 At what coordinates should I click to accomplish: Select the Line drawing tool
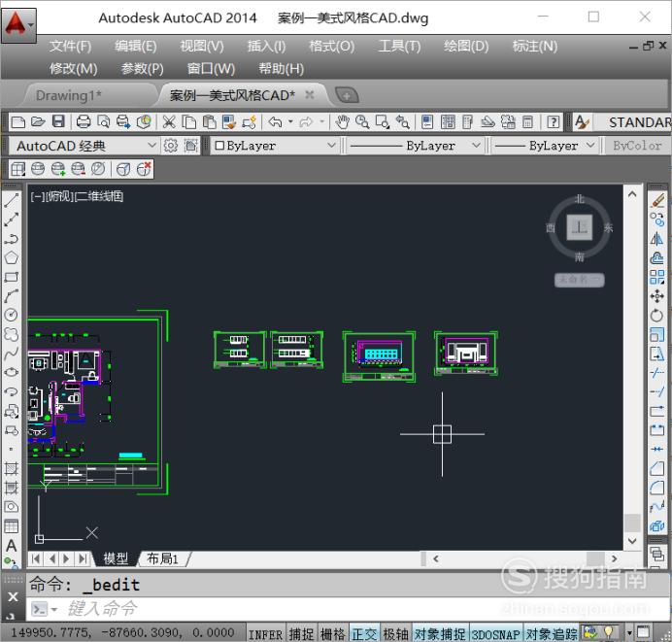[12, 200]
